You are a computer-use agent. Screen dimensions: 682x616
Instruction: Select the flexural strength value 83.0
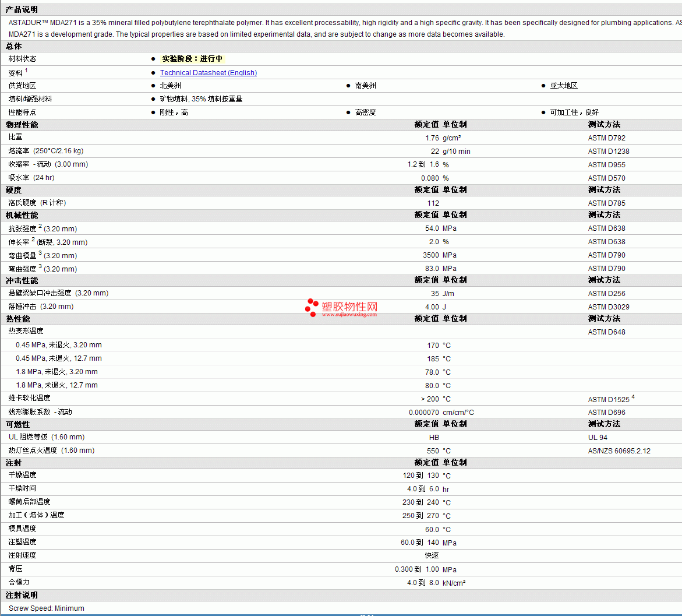[432, 269]
